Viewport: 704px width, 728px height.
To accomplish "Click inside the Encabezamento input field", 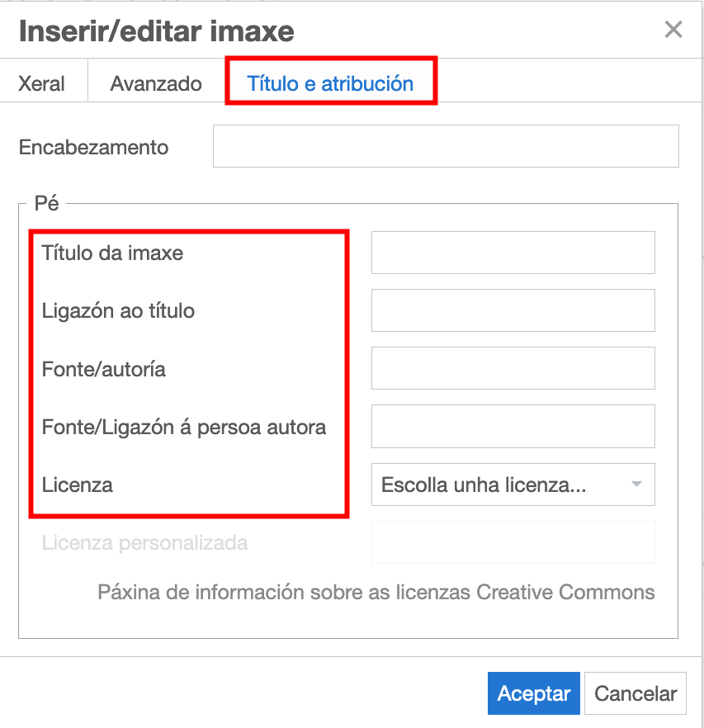I will (x=446, y=146).
